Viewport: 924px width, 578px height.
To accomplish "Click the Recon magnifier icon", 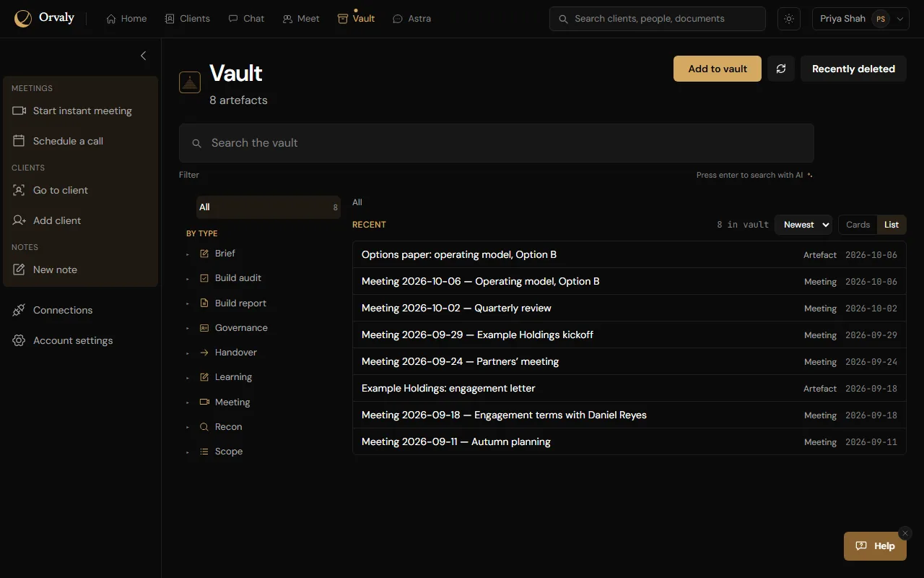I will (x=204, y=427).
